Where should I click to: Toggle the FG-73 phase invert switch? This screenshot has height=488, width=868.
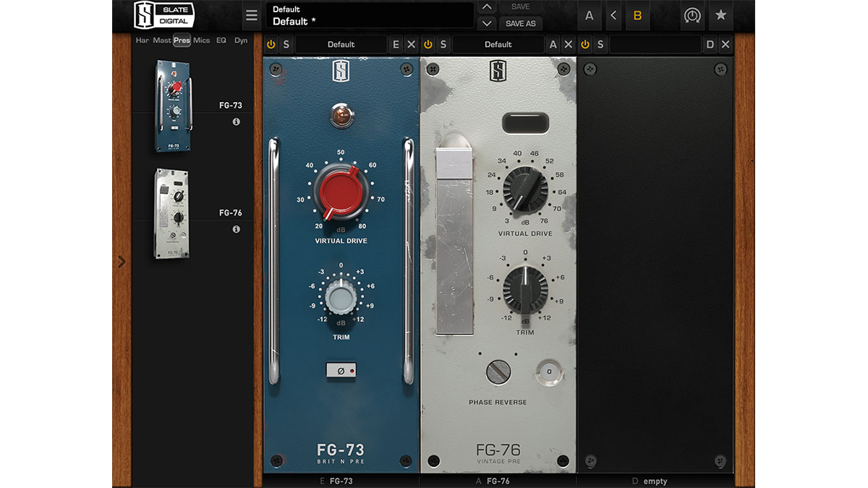[341, 370]
